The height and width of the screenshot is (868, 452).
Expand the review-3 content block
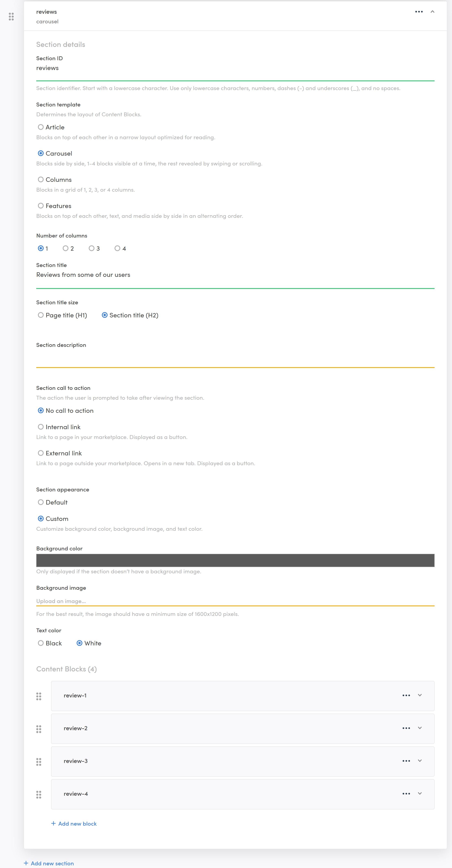420,760
